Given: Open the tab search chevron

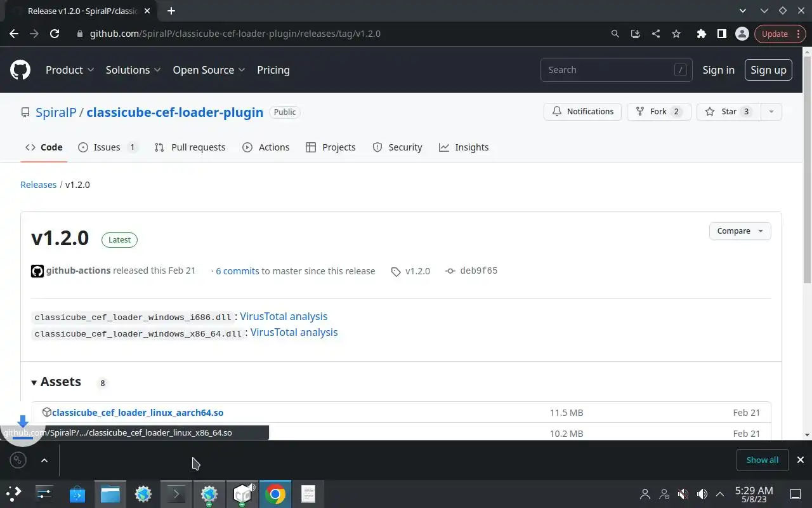Looking at the screenshot, I should 743,11.
